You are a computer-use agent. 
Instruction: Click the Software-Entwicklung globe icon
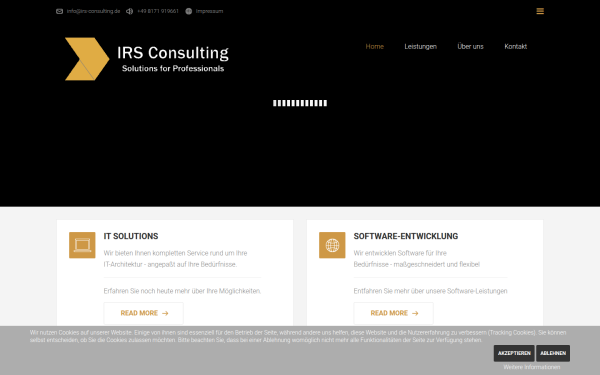click(332, 245)
